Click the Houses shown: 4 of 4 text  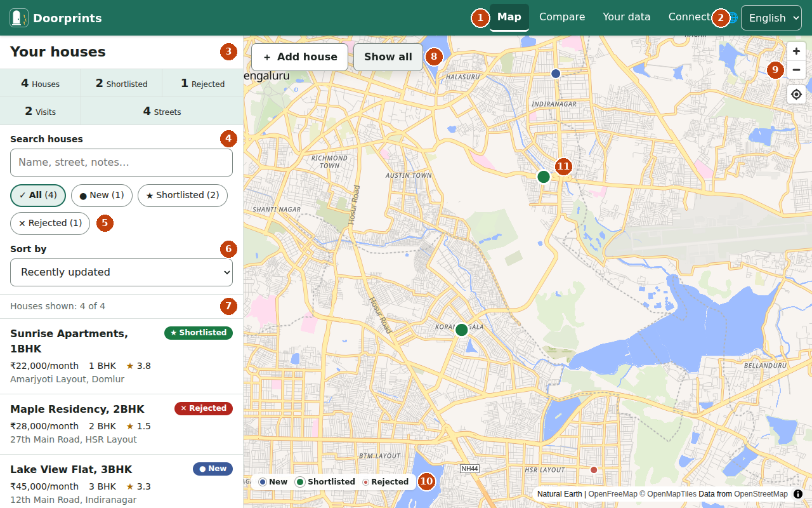[58, 306]
